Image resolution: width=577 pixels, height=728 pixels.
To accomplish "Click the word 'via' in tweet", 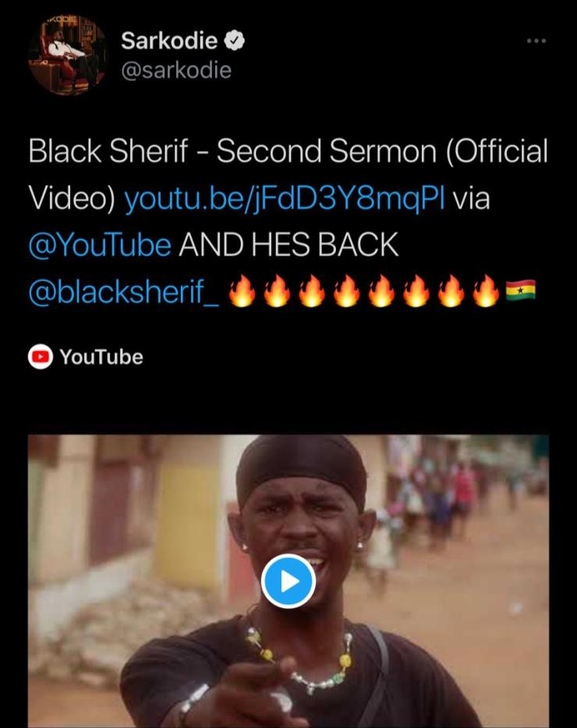I will (x=471, y=199).
